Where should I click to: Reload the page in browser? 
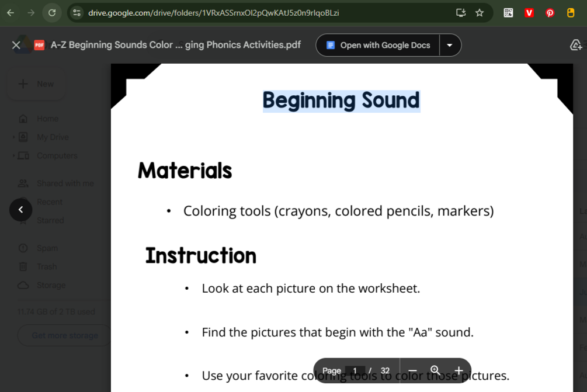[x=51, y=13]
